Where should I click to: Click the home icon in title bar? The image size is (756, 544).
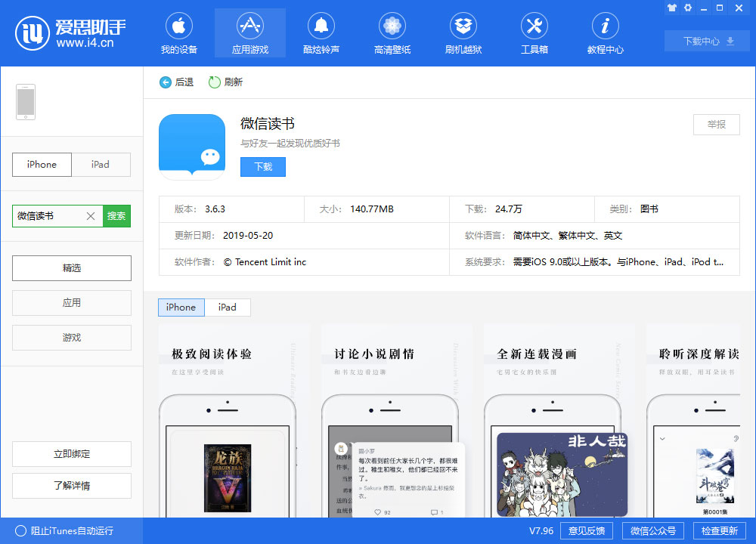(x=671, y=8)
